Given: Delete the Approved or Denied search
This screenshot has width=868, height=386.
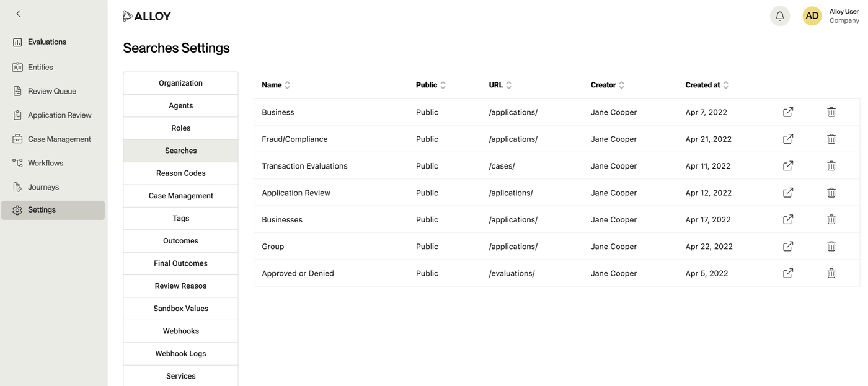Looking at the screenshot, I should 831,273.
